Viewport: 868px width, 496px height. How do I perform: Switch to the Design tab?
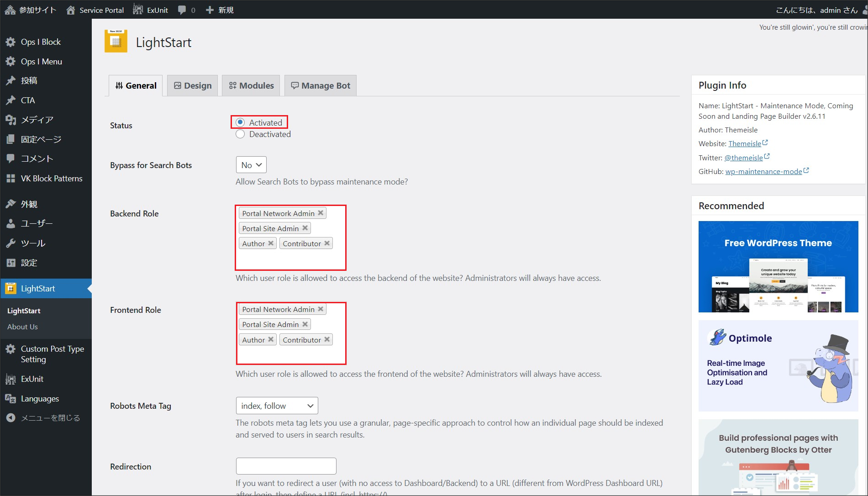[193, 85]
